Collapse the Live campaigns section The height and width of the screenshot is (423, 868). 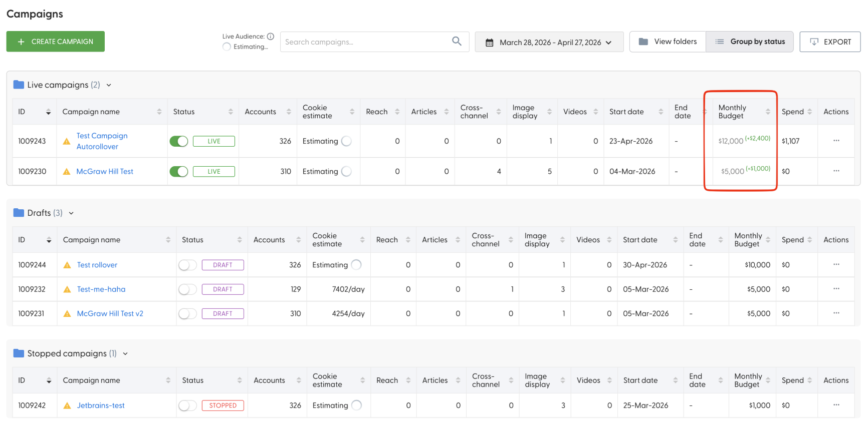pyautogui.click(x=109, y=85)
